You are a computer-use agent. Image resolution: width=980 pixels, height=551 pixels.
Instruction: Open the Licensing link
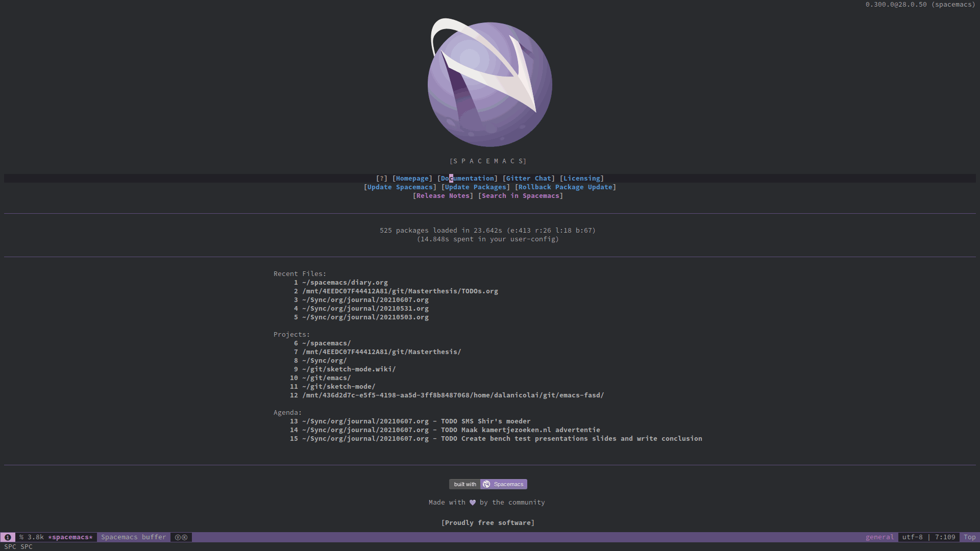point(582,179)
